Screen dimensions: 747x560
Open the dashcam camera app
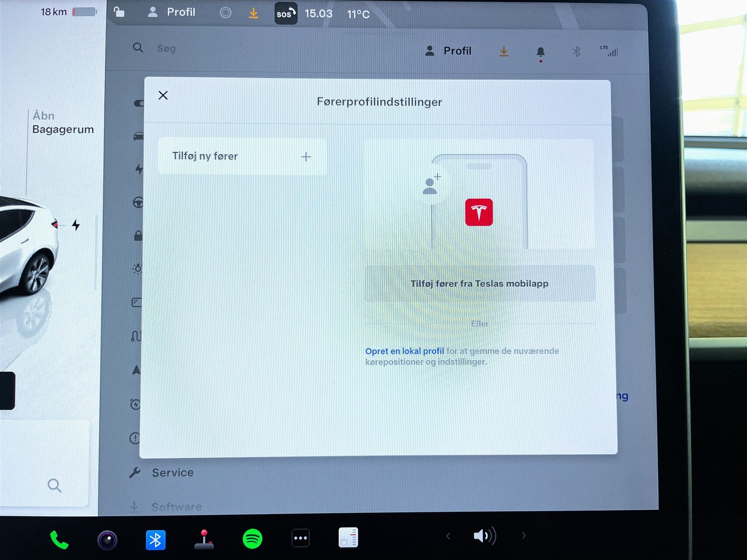[107, 540]
